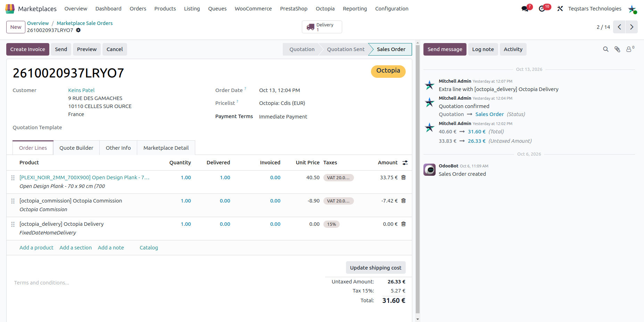This screenshot has width=644, height=322.
Task: Click the New record button
Action: 16,27
